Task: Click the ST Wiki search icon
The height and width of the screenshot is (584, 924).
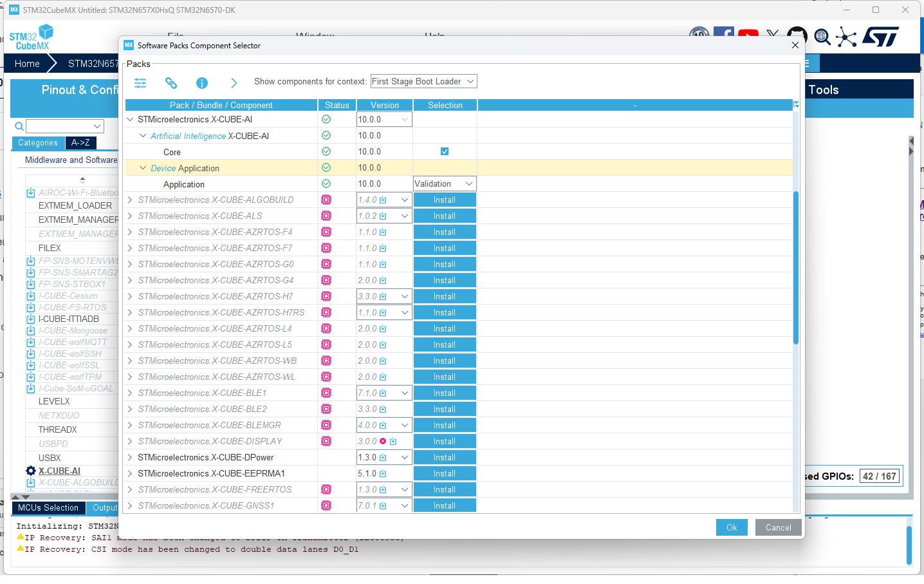Action: [822, 37]
